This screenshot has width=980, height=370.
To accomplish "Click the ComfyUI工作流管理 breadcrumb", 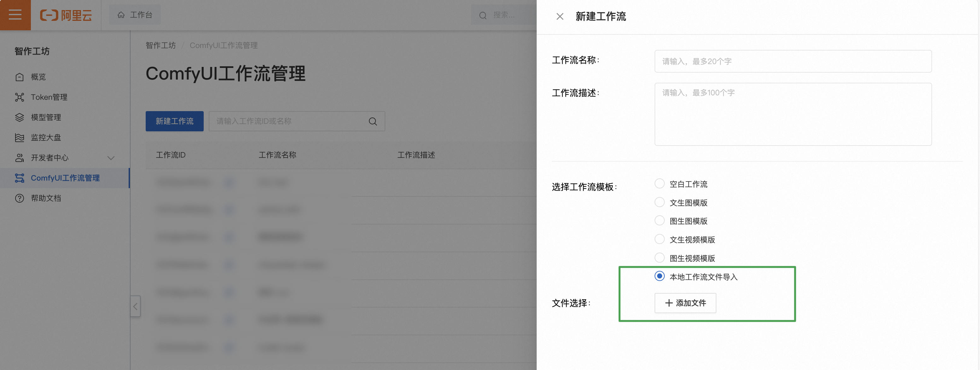I will pyautogui.click(x=224, y=45).
